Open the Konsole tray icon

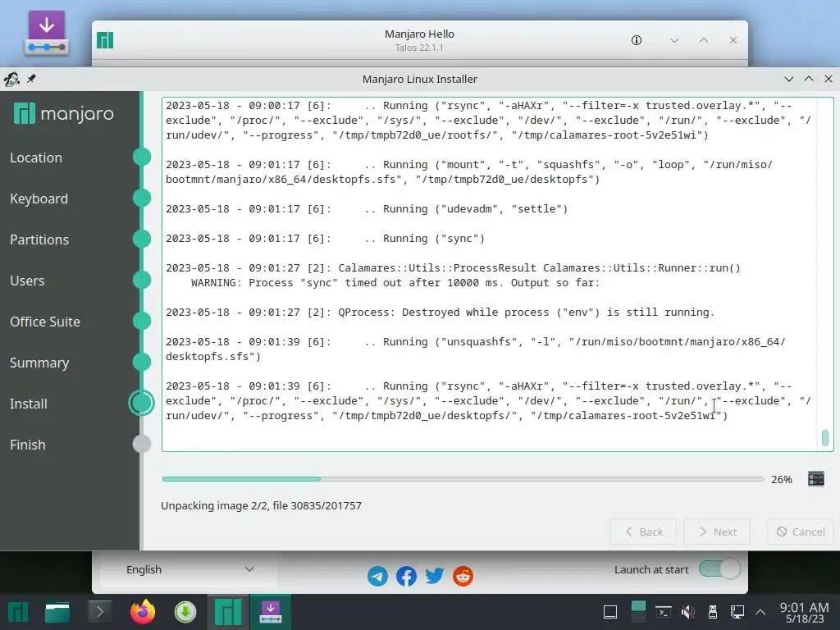pos(663,612)
